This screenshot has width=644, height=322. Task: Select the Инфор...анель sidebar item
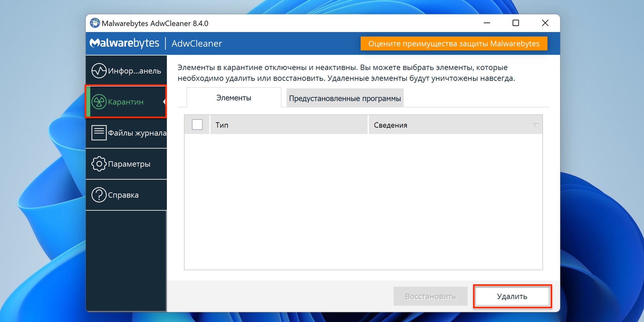pos(126,71)
